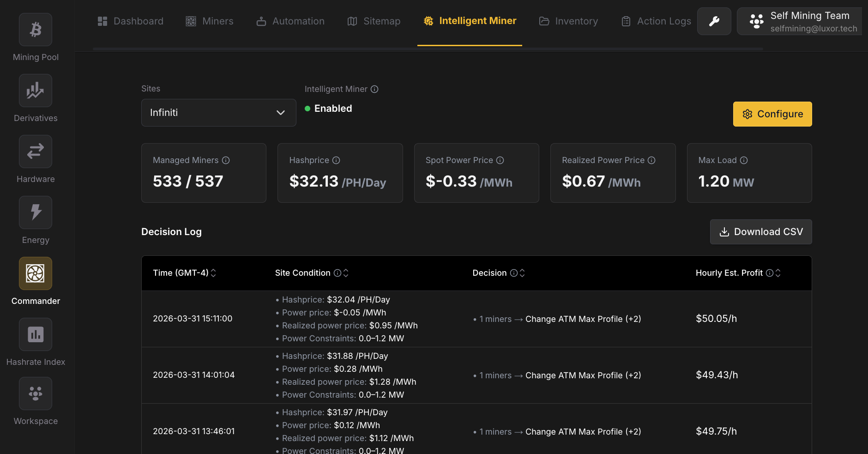Click the Configure button

(772, 114)
